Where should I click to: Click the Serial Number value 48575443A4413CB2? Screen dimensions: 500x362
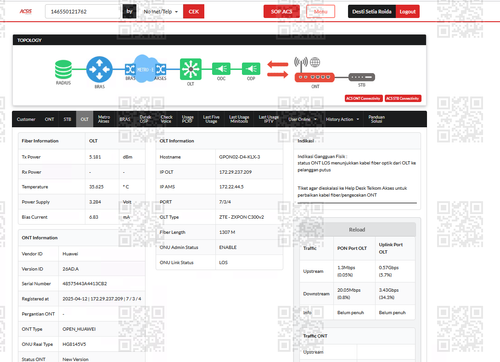click(85, 284)
